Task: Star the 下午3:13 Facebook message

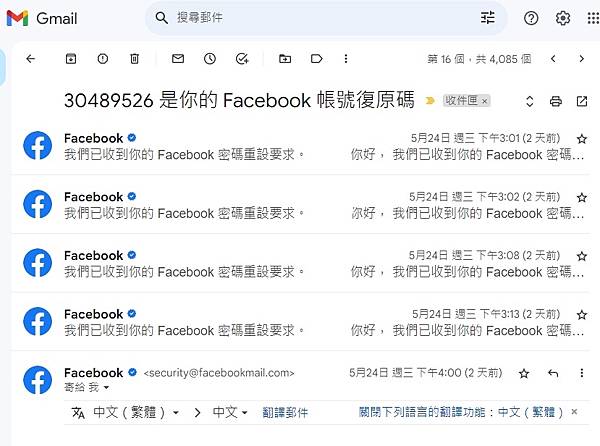Action: click(x=582, y=315)
